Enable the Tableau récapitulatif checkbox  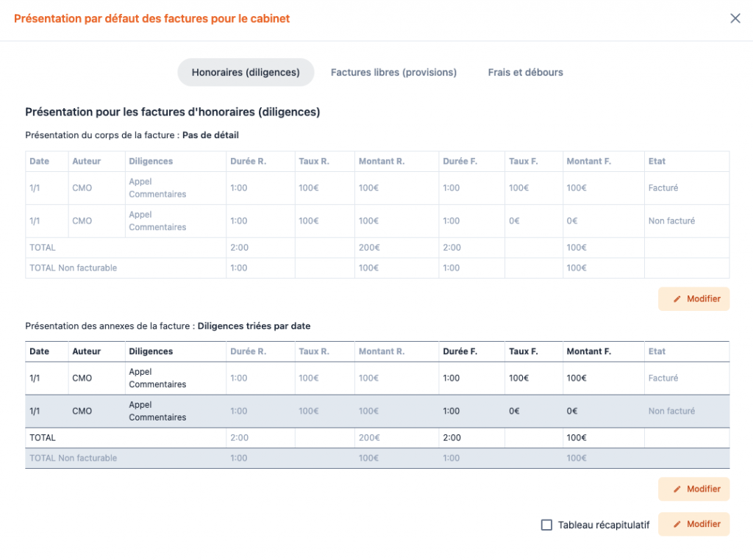[546, 525]
